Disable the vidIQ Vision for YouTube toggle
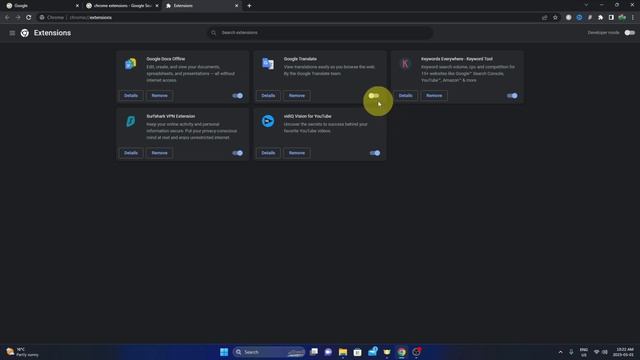Viewport: 640px width, 360px height. pos(375,153)
